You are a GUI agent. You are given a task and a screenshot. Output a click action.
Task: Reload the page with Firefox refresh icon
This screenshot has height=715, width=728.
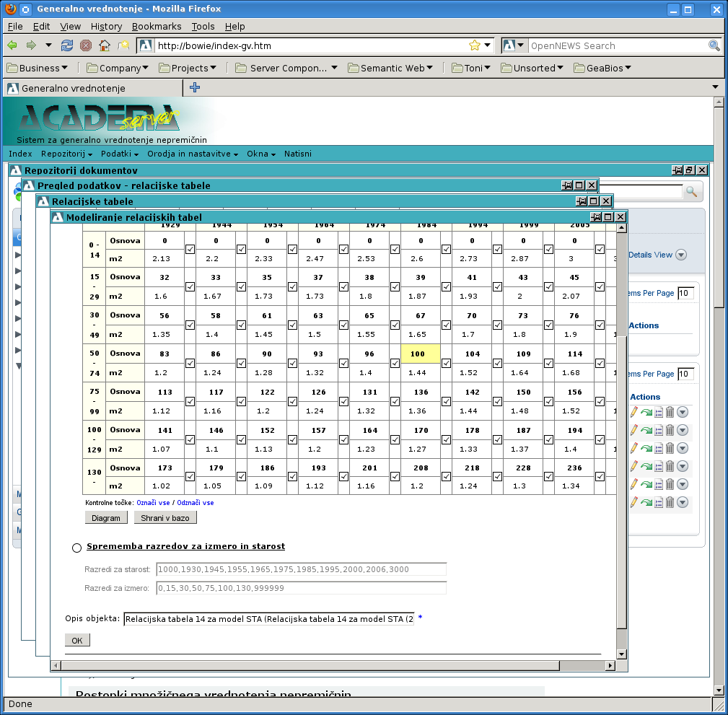coord(67,45)
